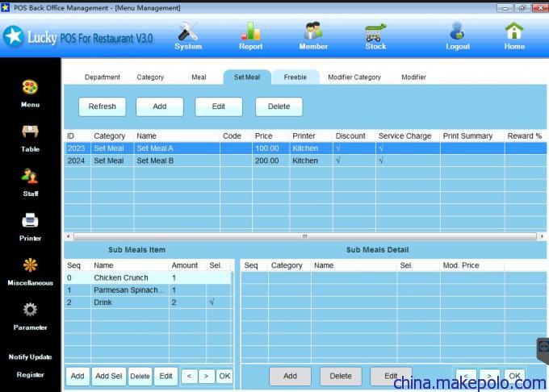Switch to the Department tab
Image resolution: width=549 pixels, height=392 pixels.
click(x=103, y=77)
